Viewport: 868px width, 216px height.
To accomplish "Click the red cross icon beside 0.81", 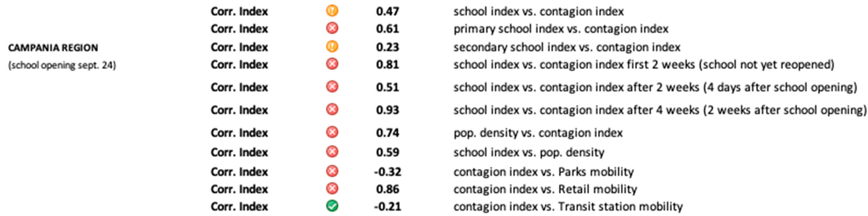I will coord(332,64).
